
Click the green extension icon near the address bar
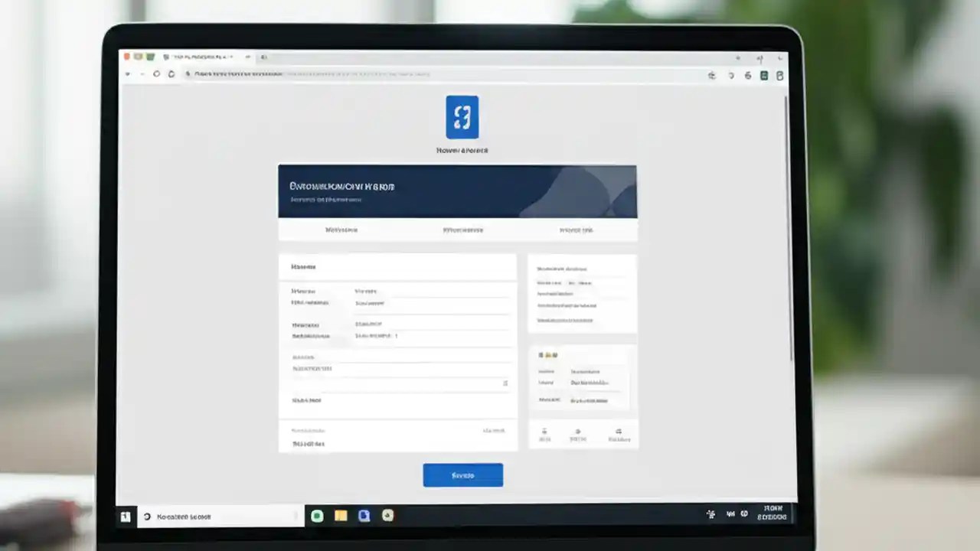tap(763, 75)
